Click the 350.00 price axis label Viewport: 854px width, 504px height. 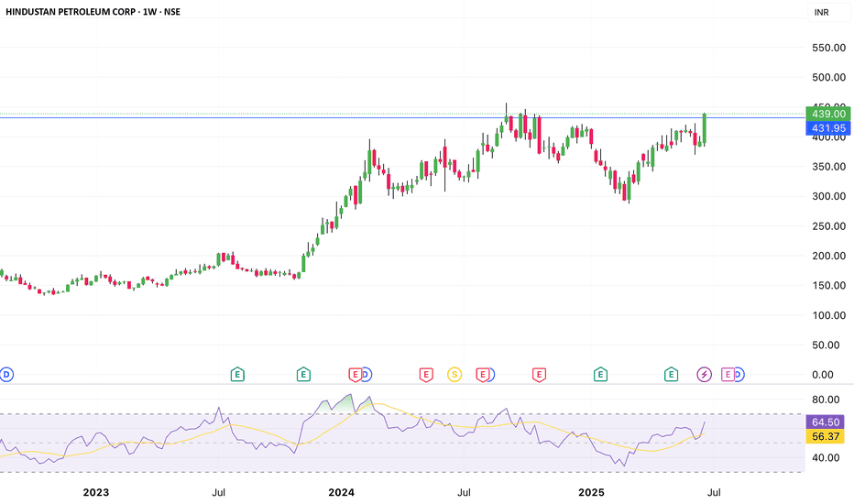(829, 167)
